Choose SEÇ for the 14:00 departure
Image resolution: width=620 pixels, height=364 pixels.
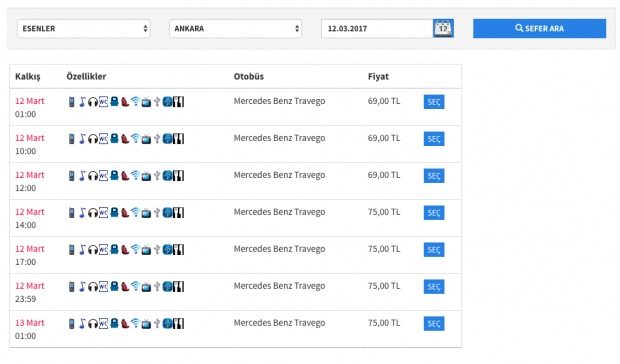click(434, 213)
